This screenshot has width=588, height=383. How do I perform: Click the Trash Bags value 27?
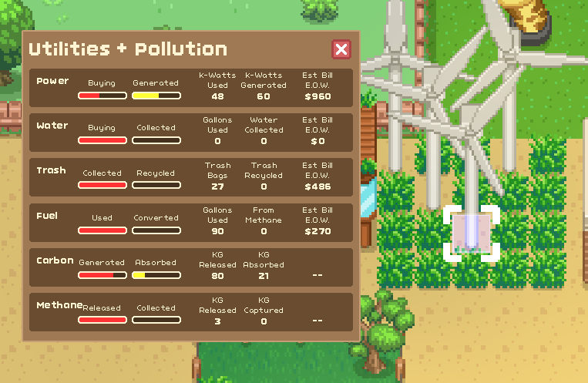[x=217, y=186]
